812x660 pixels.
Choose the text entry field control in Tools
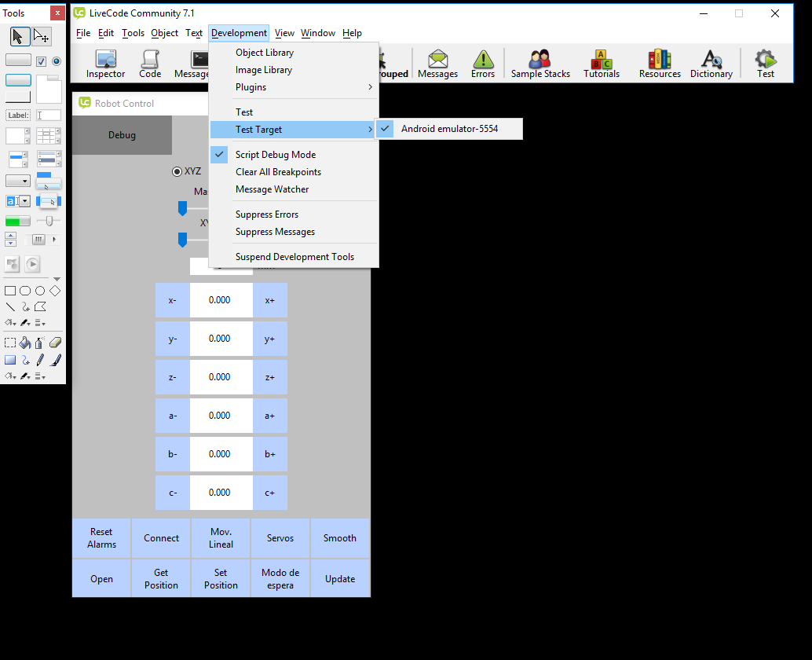(x=49, y=115)
